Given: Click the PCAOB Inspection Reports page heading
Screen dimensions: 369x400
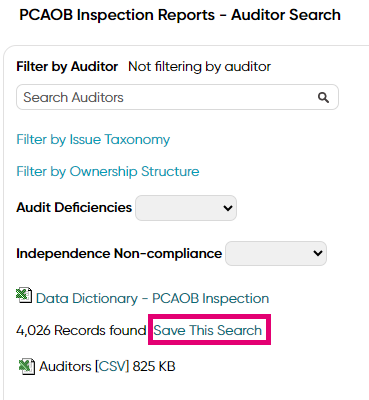Looking at the screenshot, I should [180, 15].
